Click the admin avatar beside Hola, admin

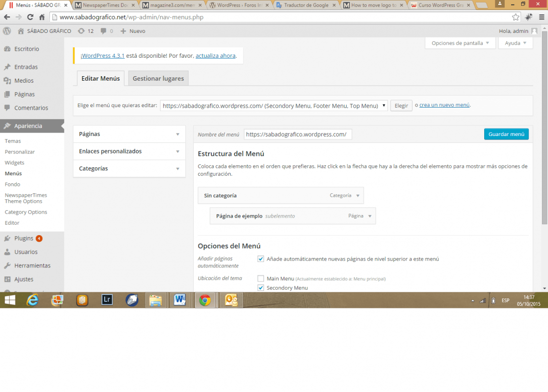pyautogui.click(x=534, y=31)
